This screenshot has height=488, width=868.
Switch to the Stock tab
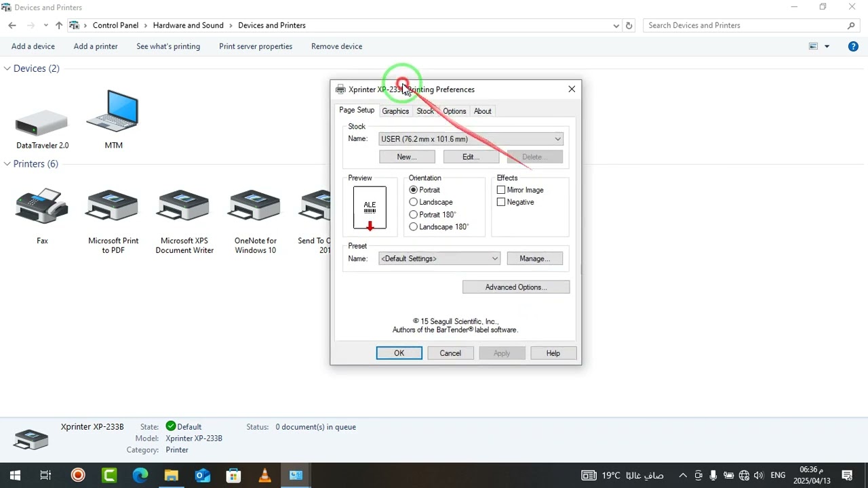425,111
